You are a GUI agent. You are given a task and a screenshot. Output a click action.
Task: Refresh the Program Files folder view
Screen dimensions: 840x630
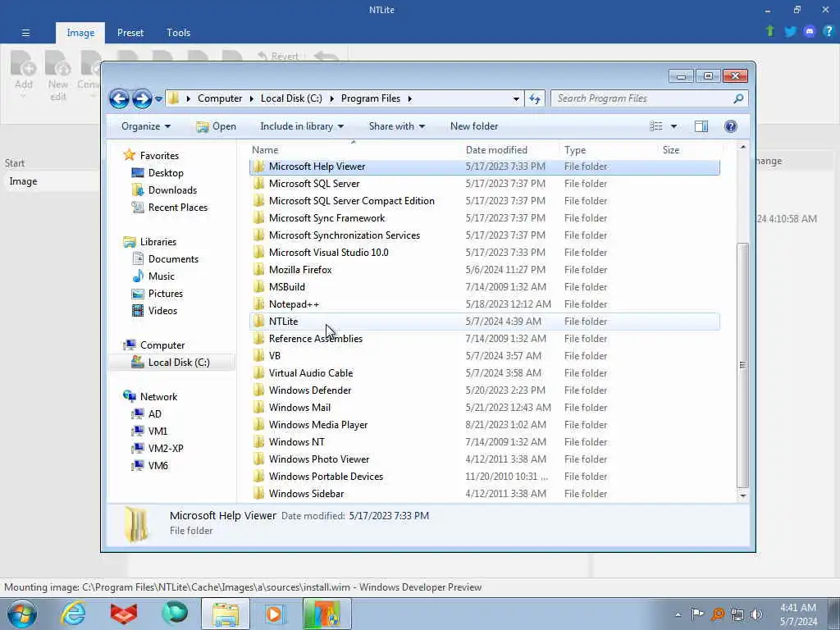[535, 98]
